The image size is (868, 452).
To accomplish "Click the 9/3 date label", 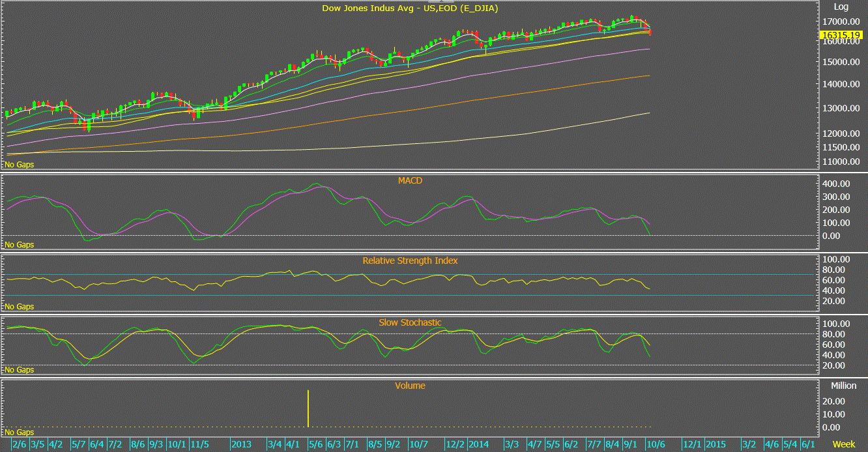I will coord(156,445).
